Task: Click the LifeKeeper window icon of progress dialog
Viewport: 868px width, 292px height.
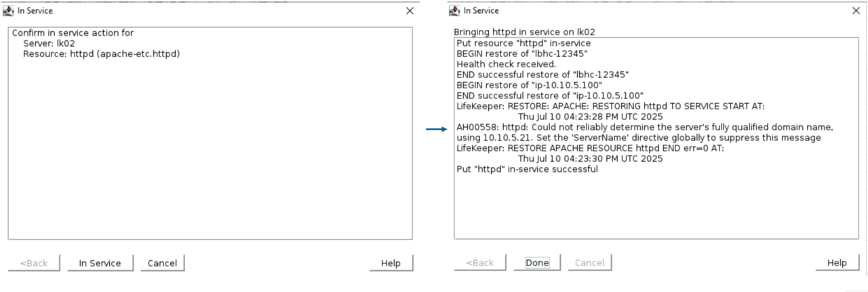Action: (454, 11)
